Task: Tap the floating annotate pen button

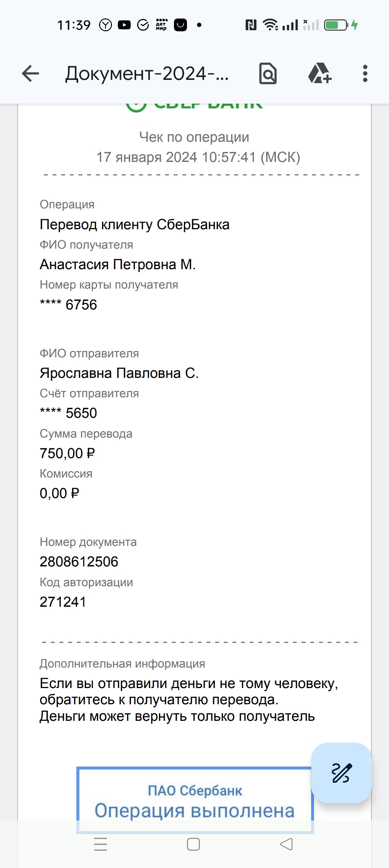Action: click(x=341, y=773)
